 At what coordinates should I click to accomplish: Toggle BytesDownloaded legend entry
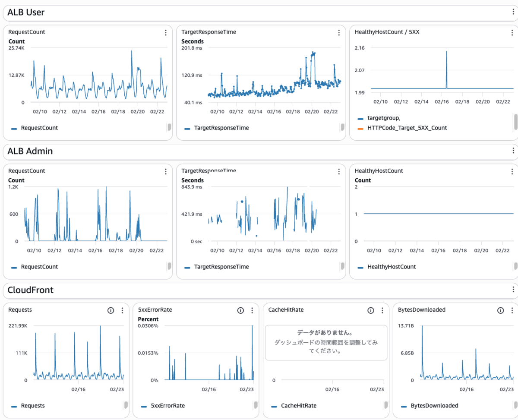click(x=430, y=406)
